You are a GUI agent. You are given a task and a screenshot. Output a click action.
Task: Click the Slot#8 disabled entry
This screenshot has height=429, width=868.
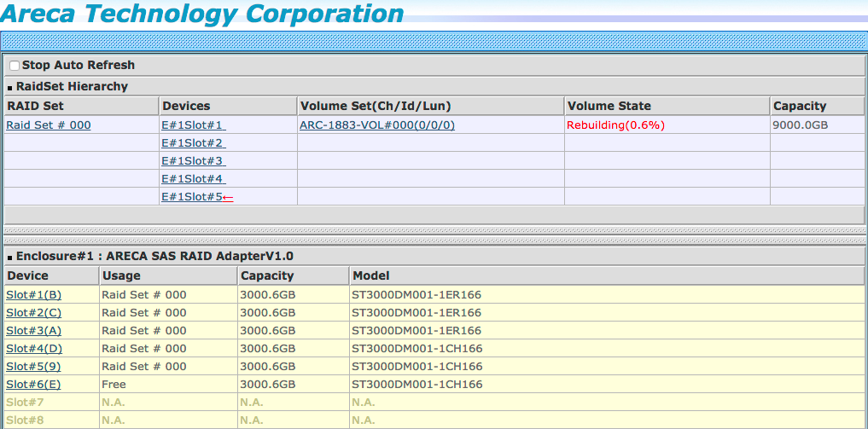point(25,420)
